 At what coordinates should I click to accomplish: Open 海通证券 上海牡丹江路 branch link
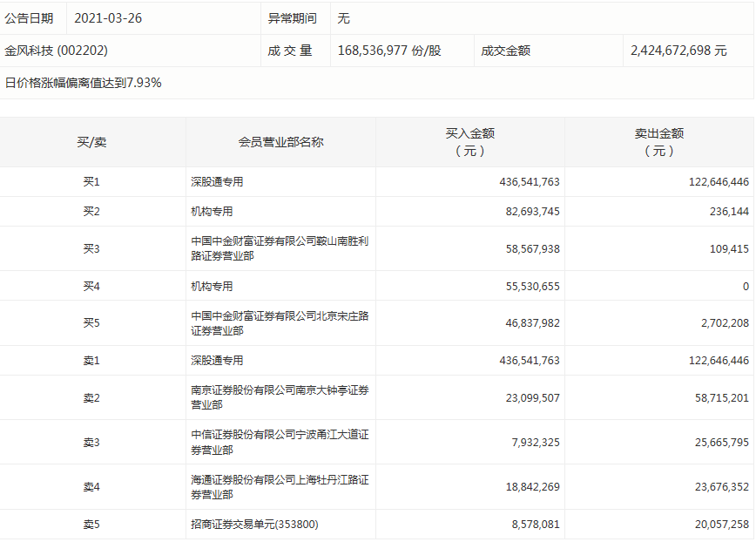point(280,486)
